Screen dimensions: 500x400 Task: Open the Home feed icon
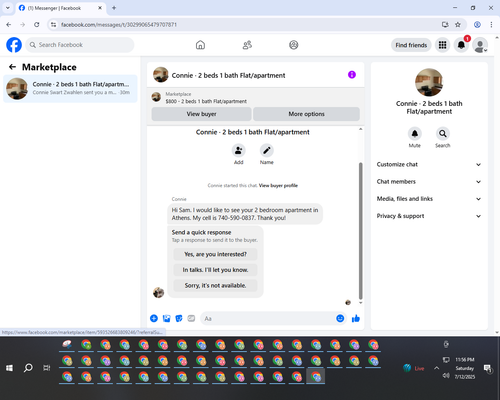pyautogui.click(x=200, y=45)
